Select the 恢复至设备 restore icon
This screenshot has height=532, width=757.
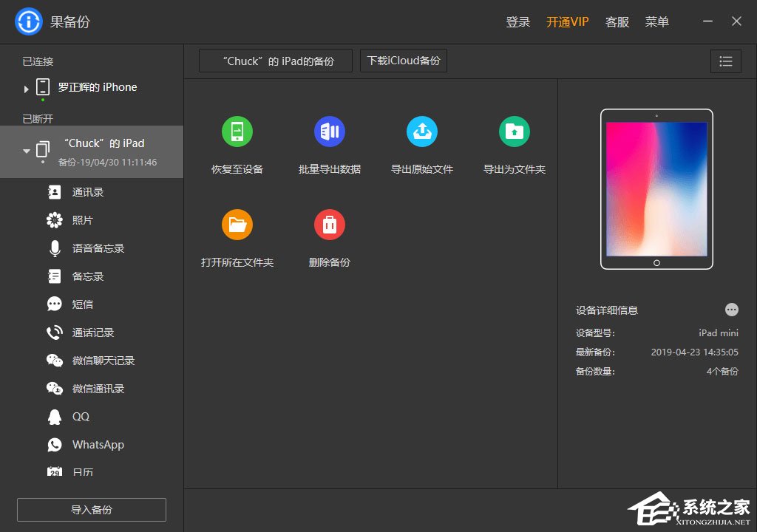coord(237,131)
